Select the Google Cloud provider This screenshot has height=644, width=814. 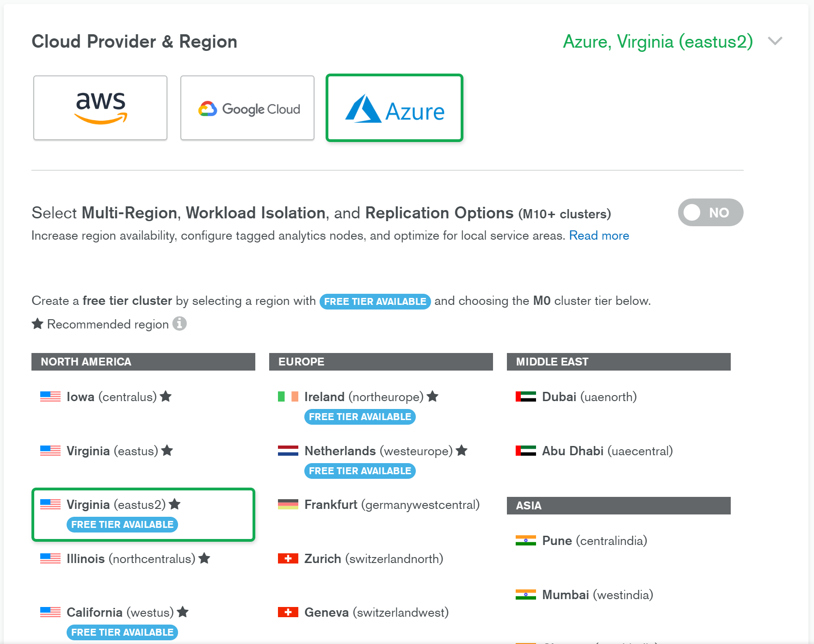(x=247, y=107)
